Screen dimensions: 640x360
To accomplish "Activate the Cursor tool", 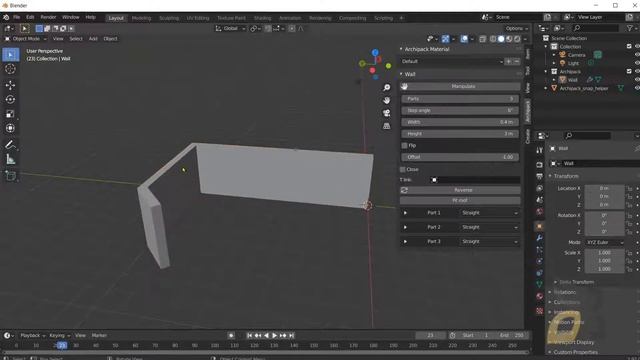I will click(11, 69).
